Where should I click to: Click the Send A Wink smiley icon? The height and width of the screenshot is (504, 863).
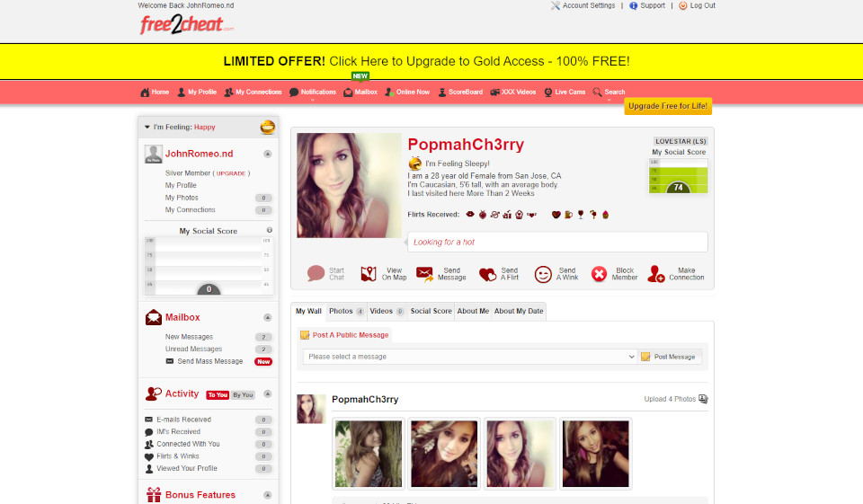pos(543,274)
